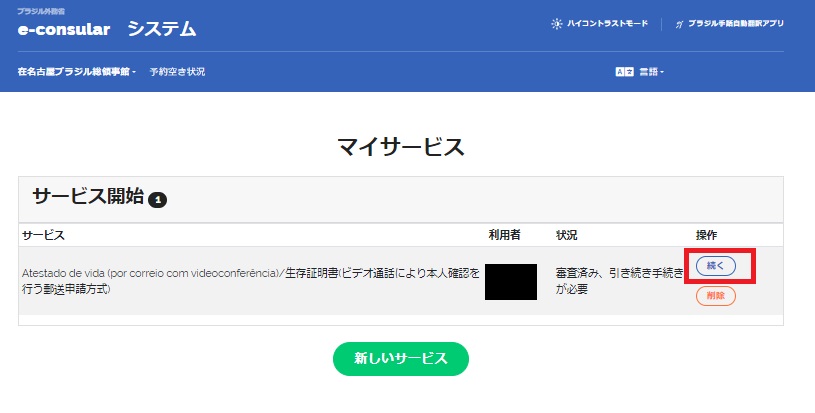Open ブラジル手話自動翻訳アプリ link
This screenshot has width=815, height=413.
click(735, 23)
